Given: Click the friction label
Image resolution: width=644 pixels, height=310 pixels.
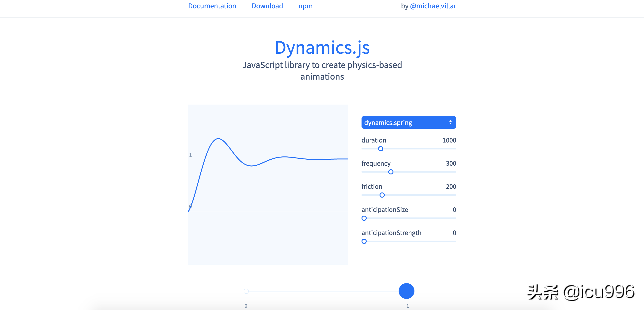Looking at the screenshot, I should pyautogui.click(x=372, y=186).
